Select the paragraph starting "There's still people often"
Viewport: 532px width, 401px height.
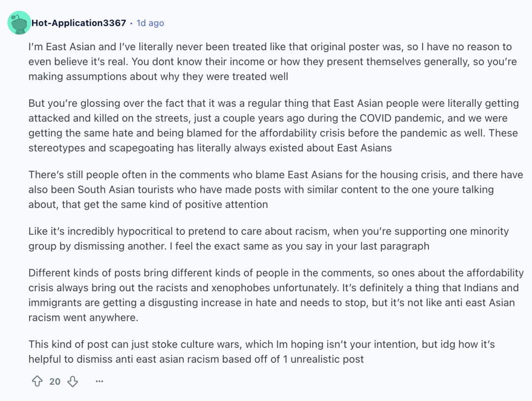(275, 189)
